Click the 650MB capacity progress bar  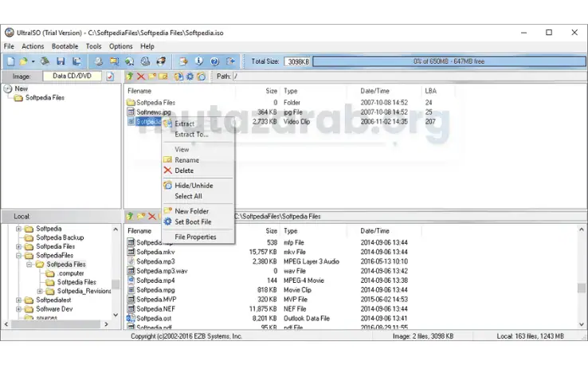[x=449, y=61]
